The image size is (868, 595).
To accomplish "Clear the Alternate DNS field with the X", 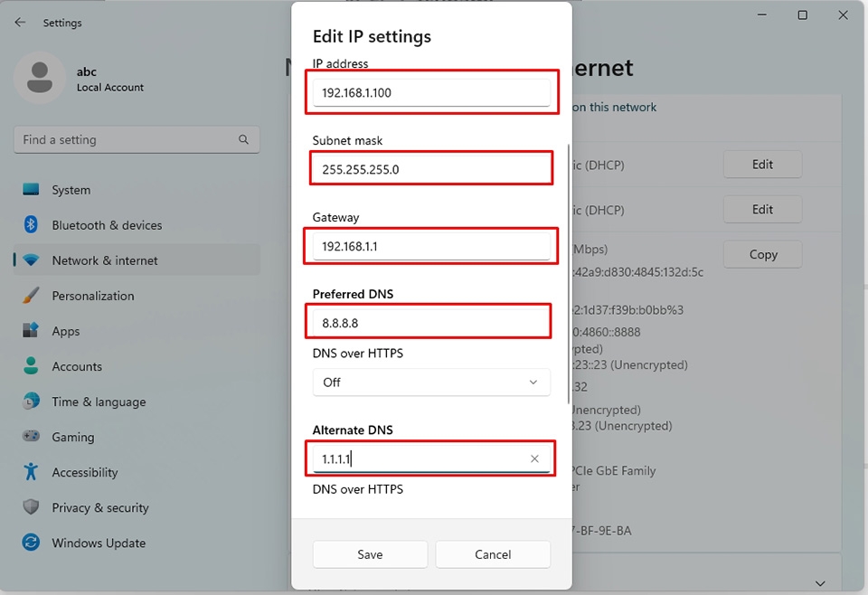I will pyautogui.click(x=534, y=458).
